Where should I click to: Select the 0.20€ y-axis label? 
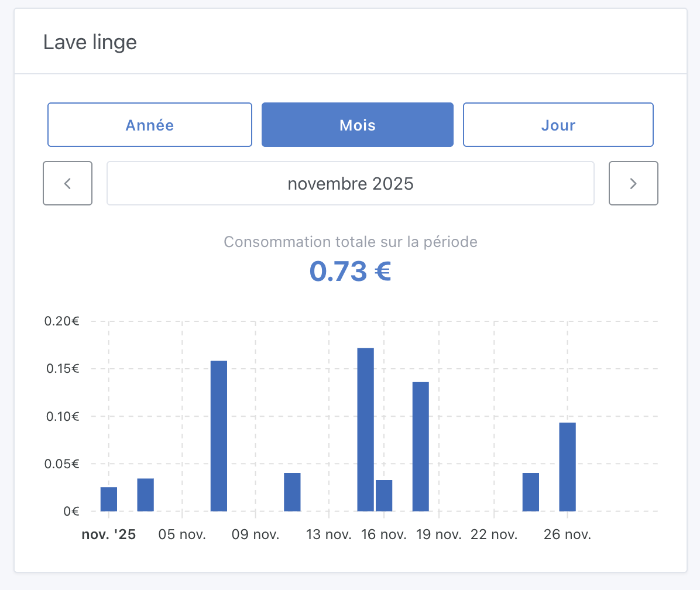[x=61, y=321]
